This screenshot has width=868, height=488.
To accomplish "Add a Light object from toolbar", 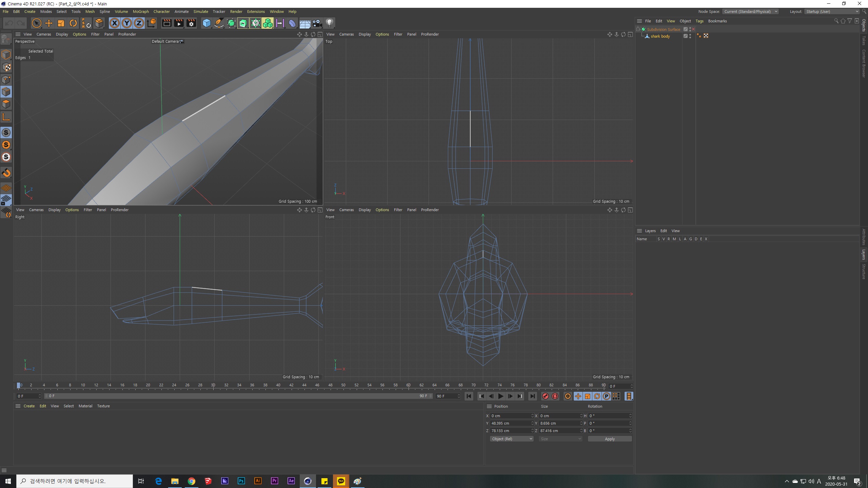I will (330, 23).
